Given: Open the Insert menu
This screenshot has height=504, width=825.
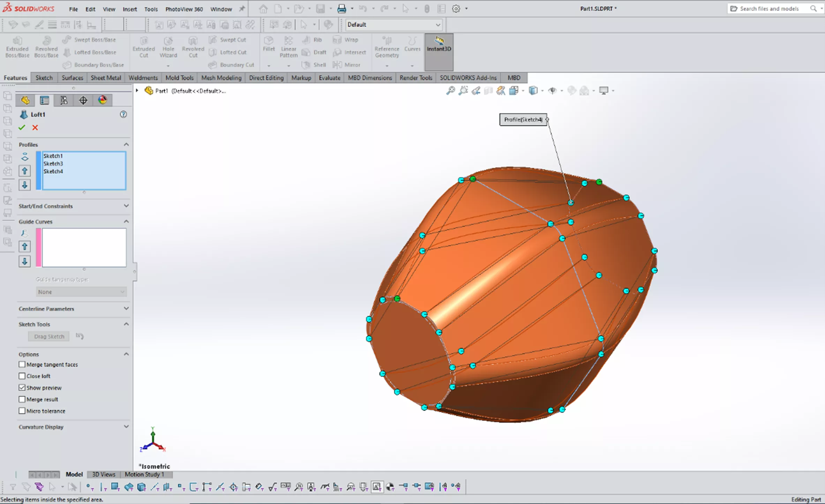Looking at the screenshot, I should [129, 9].
